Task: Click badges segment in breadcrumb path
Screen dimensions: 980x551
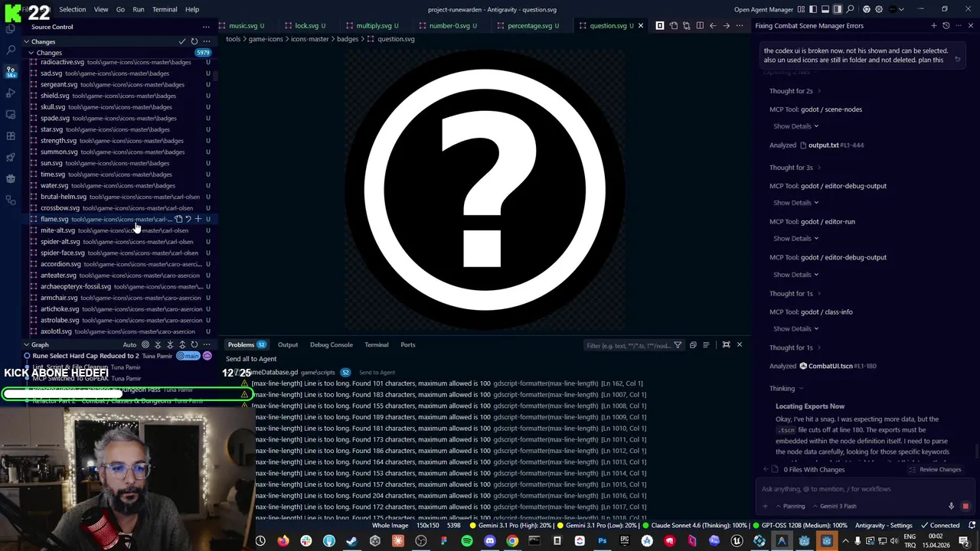Action: tap(347, 39)
